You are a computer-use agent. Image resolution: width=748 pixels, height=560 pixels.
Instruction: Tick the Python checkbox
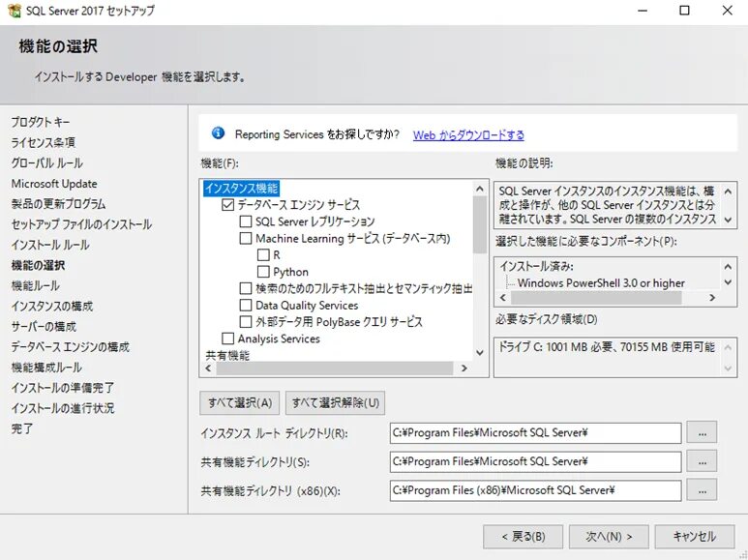coord(263,272)
